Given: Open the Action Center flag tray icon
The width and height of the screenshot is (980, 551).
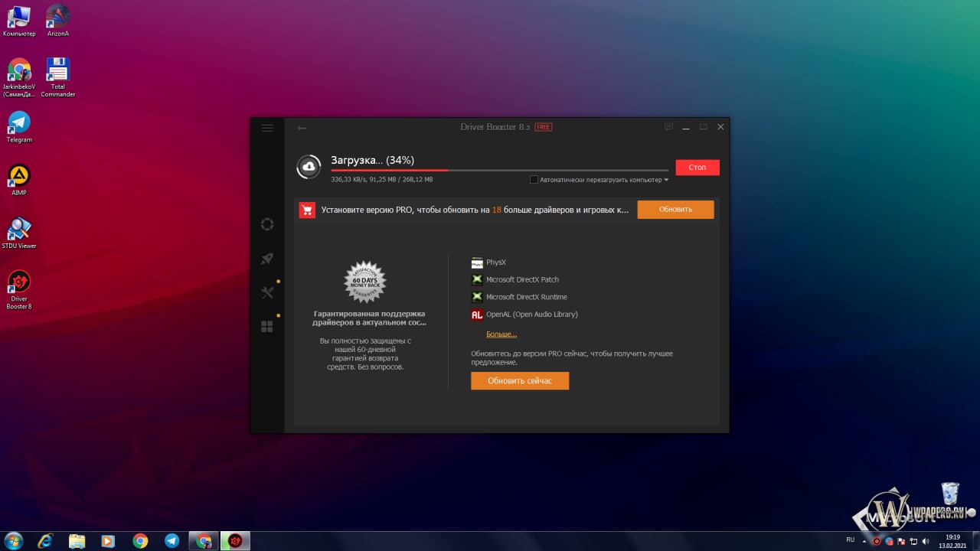Looking at the screenshot, I should [900, 540].
